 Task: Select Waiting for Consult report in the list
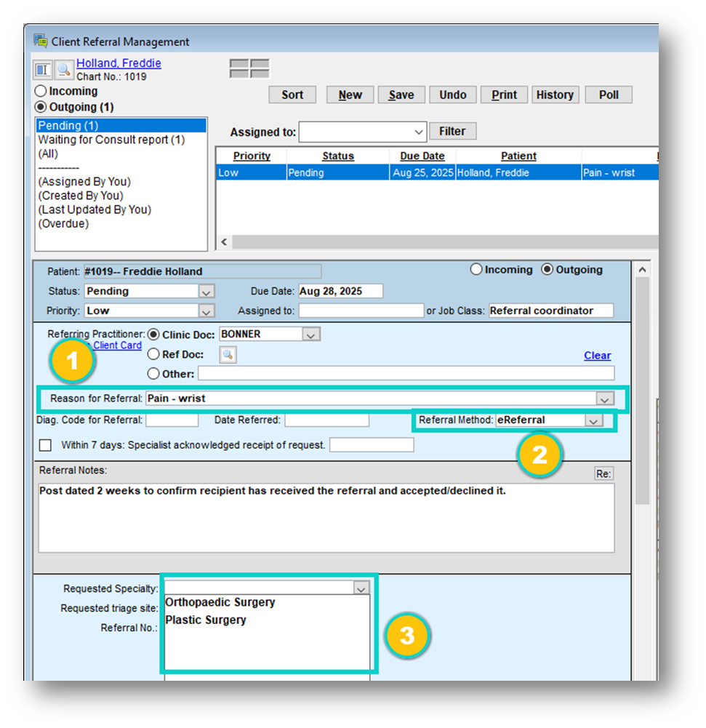click(111, 140)
